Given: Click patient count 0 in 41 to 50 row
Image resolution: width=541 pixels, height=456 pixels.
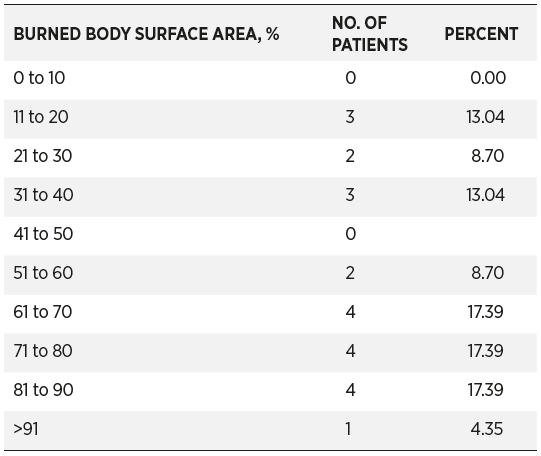Looking at the screenshot, I should click(x=351, y=234).
